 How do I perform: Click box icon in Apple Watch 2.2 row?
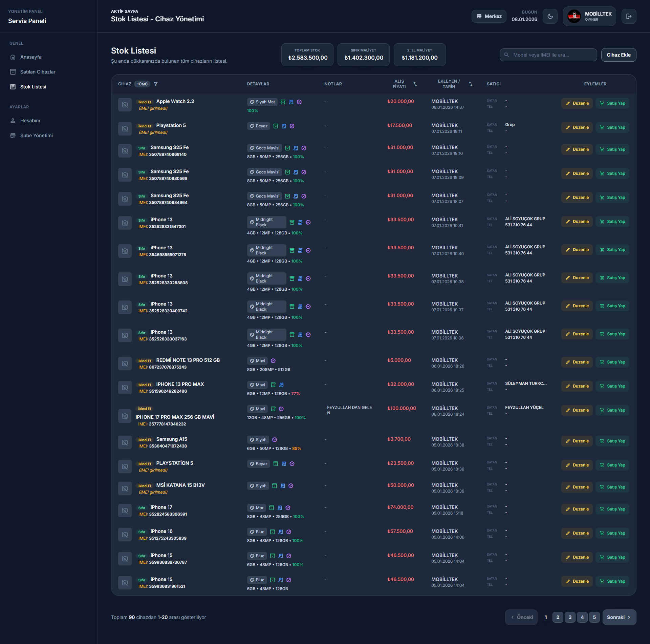[283, 102]
